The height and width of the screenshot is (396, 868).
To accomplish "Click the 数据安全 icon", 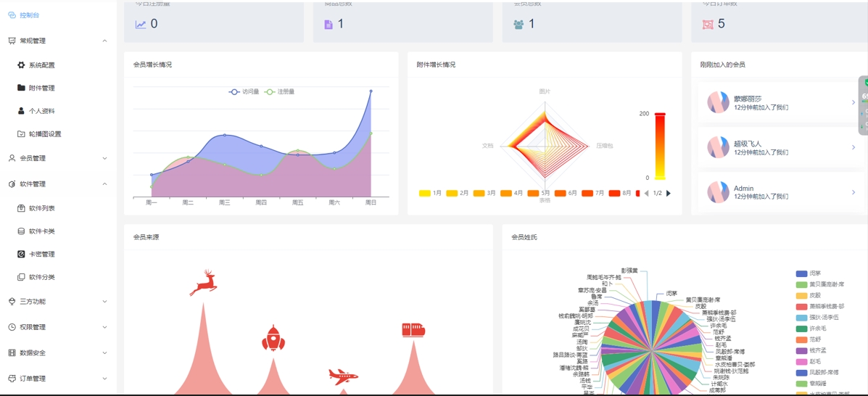I will click(12, 352).
